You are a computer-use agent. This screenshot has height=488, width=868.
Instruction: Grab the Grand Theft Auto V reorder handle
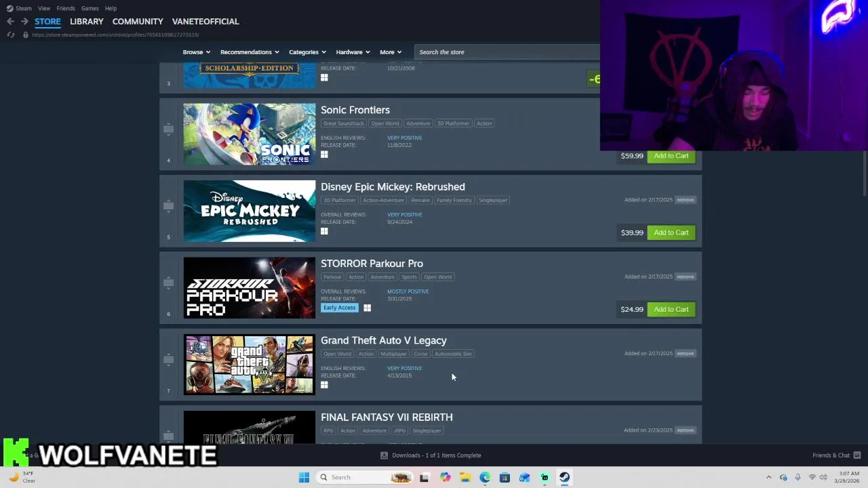coord(168,359)
